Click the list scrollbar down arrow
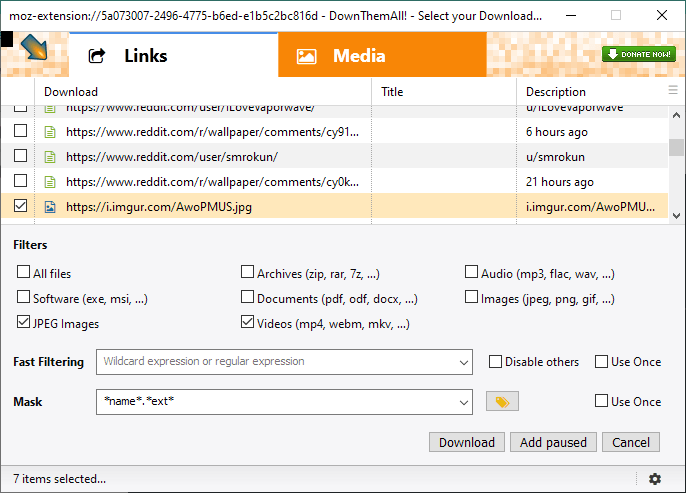 coord(676,216)
